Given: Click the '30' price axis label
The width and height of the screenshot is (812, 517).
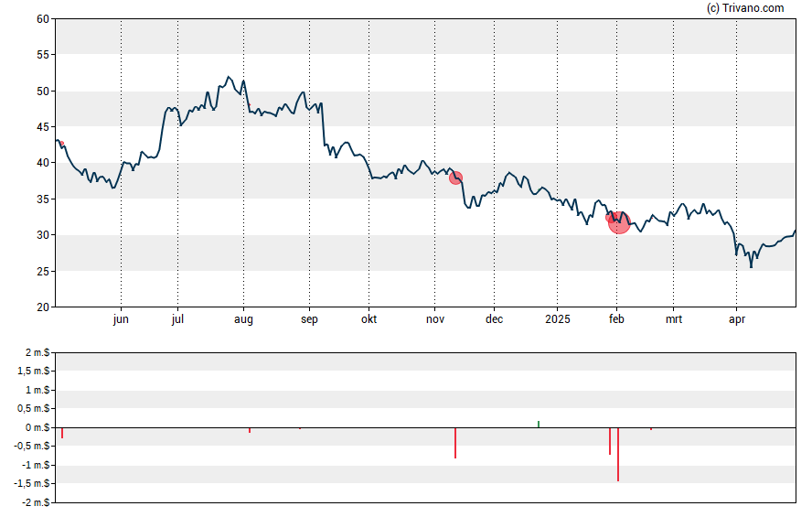Looking at the screenshot, I should [43, 235].
